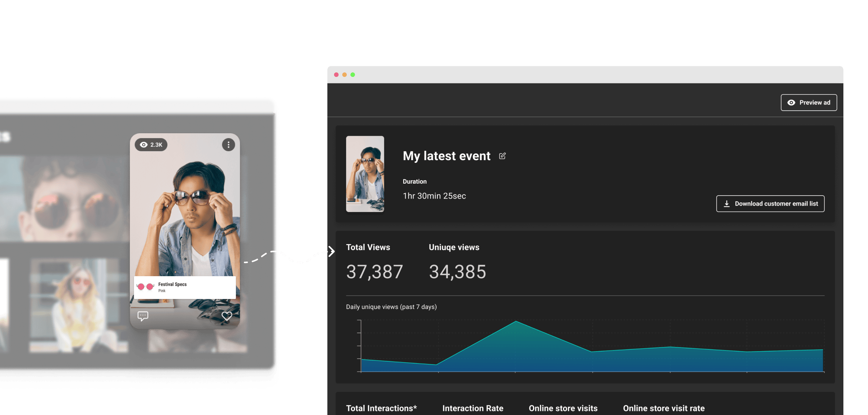This screenshot has height=415, width=868.
Task: Click the right chevron arrow next to dashboard
Action: [331, 252]
